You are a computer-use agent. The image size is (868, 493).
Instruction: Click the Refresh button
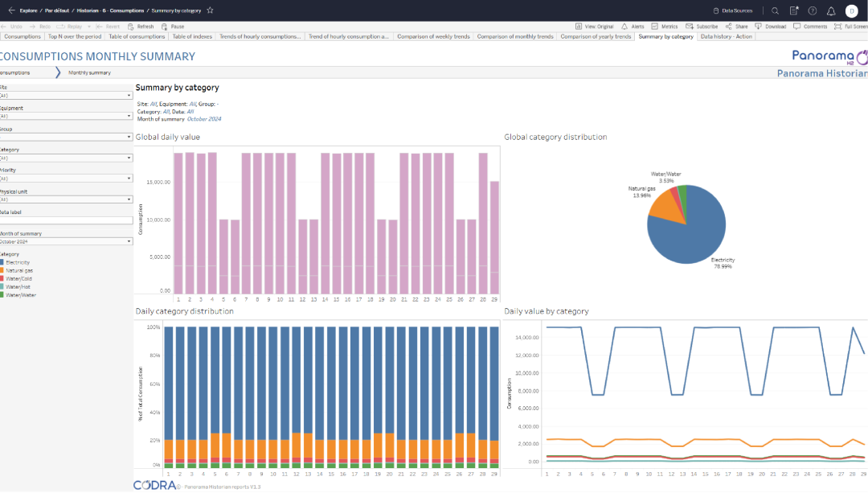click(141, 27)
